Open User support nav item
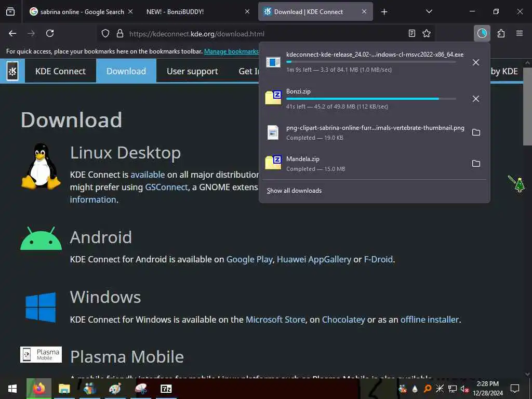Screen dimensions: 532x399 click(192, 71)
